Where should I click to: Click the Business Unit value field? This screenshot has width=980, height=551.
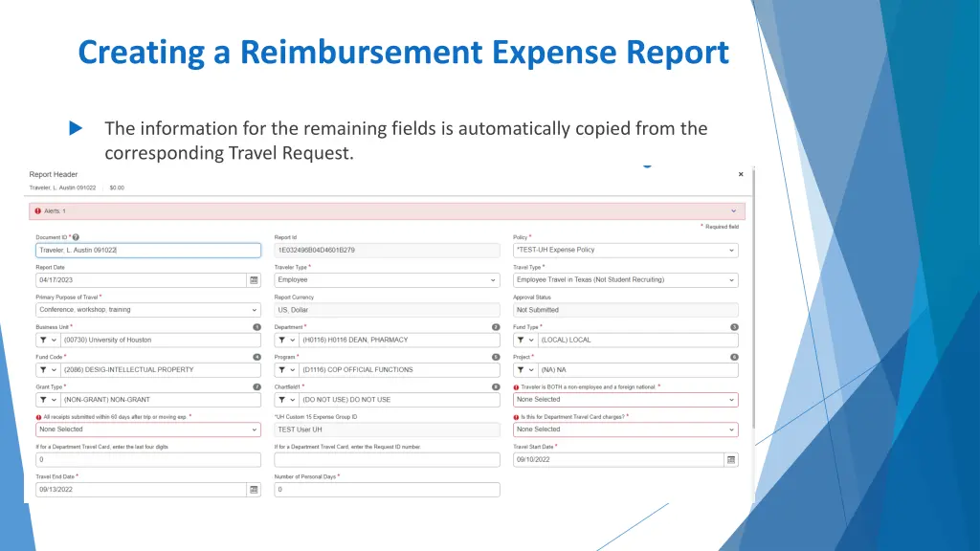click(x=161, y=340)
